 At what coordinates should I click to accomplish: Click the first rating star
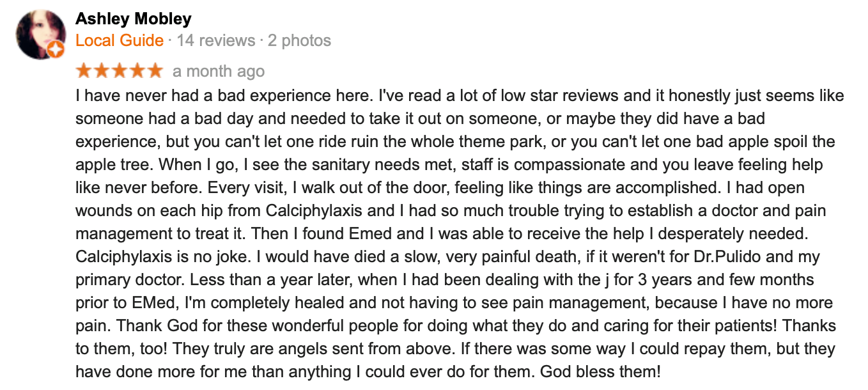[x=84, y=70]
